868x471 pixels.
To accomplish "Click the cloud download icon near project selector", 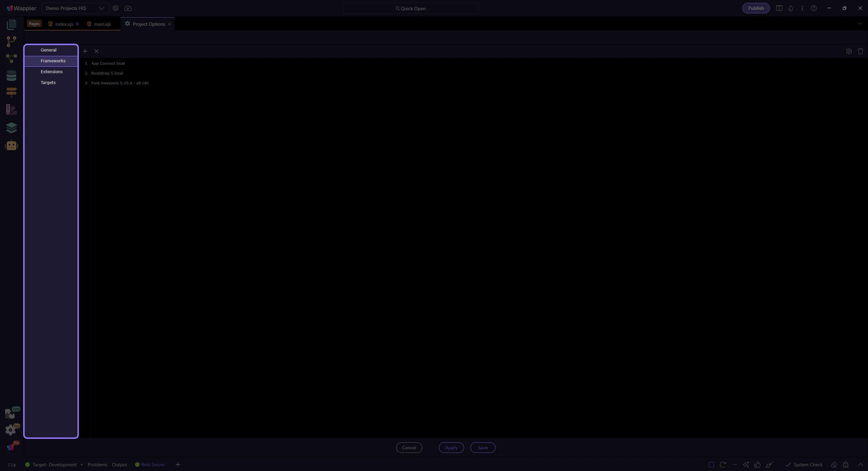I will coord(128,8).
